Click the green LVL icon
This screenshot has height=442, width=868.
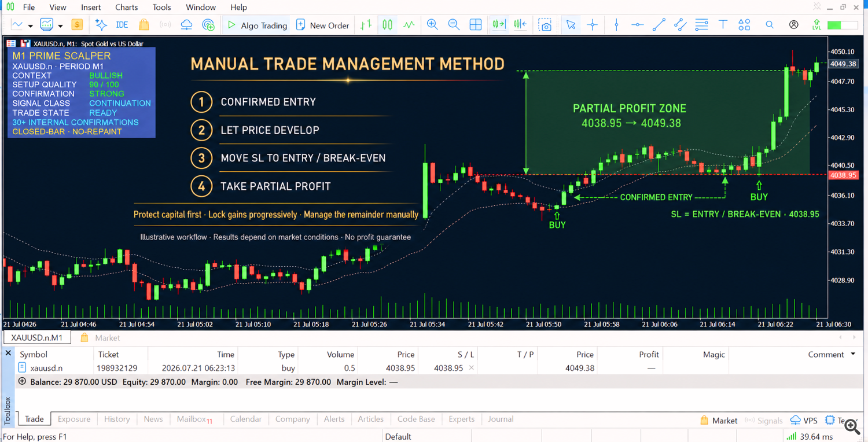coord(816,25)
